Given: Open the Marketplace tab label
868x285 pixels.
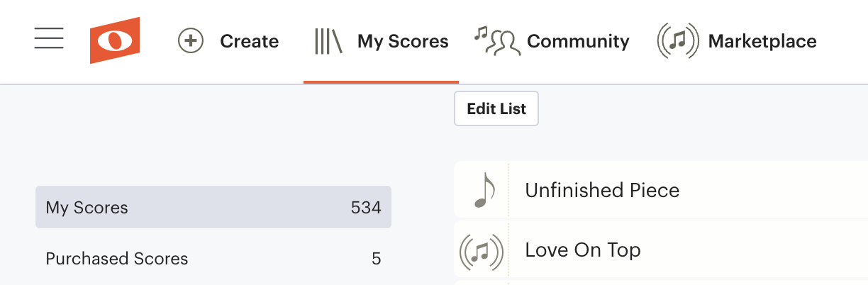Looking at the screenshot, I should [x=762, y=41].
